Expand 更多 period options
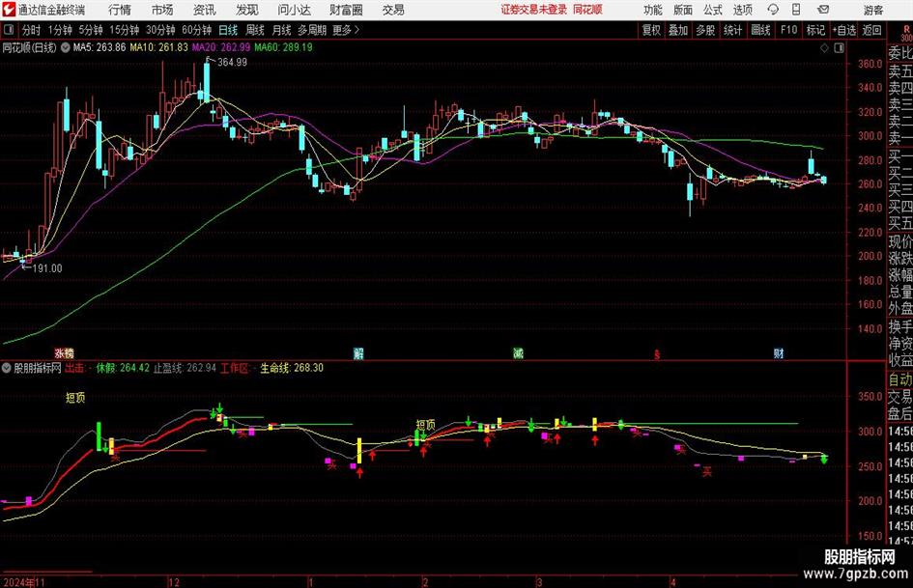This screenshot has height=588, width=913. point(346,30)
